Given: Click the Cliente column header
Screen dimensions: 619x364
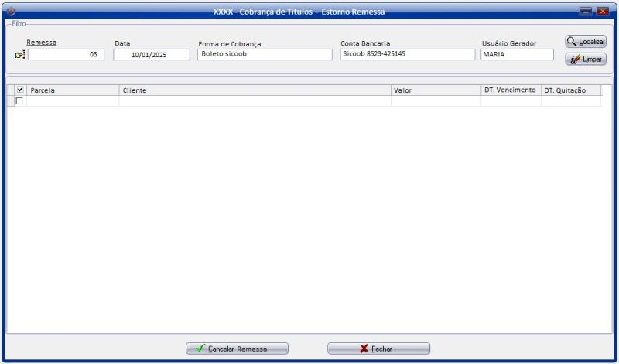Looking at the screenshot, I should click(x=255, y=90).
